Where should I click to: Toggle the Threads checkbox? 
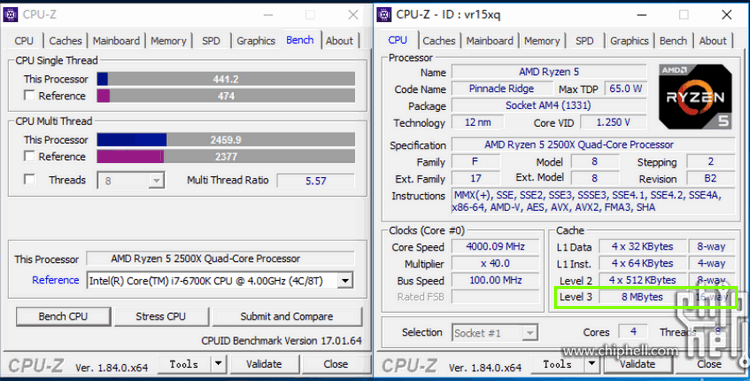pos(29,180)
